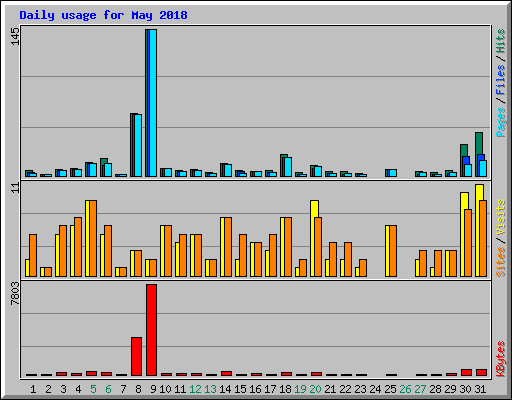
Task: Select the "Files" legend label
Action: coord(500,79)
